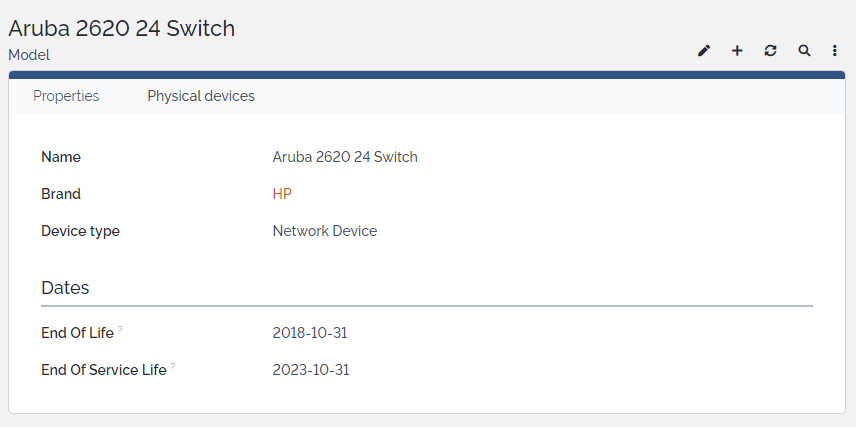The width and height of the screenshot is (856, 427).
Task: Click the Aruba 2620 24 Switch page title
Action: tap(122, 28)
